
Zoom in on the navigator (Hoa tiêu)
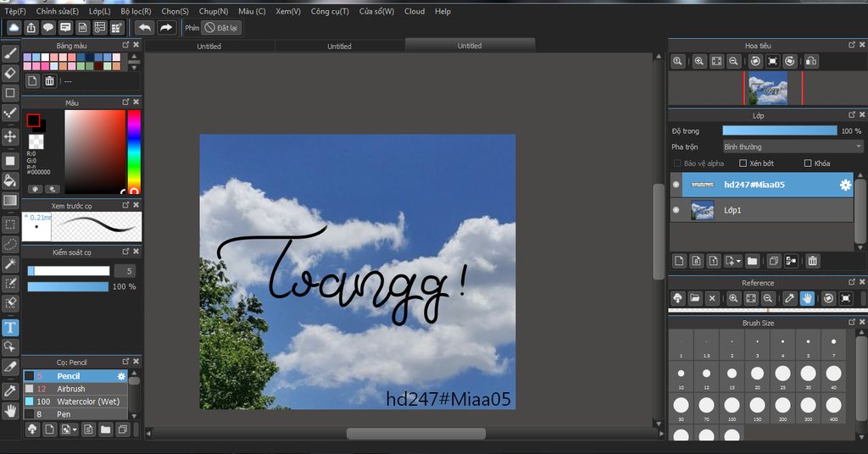pos(699,61)
